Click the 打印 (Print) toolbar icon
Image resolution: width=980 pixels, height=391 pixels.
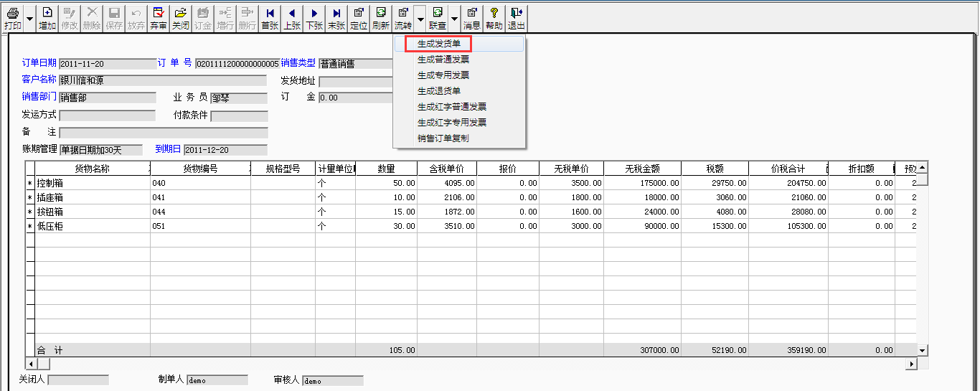pos(12,17)
